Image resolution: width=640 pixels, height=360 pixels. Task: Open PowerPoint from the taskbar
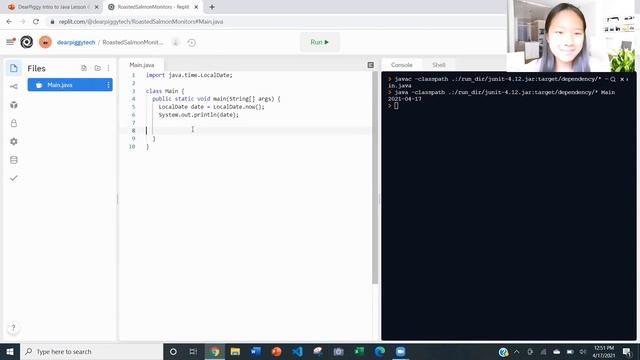[x=277, y=351]
